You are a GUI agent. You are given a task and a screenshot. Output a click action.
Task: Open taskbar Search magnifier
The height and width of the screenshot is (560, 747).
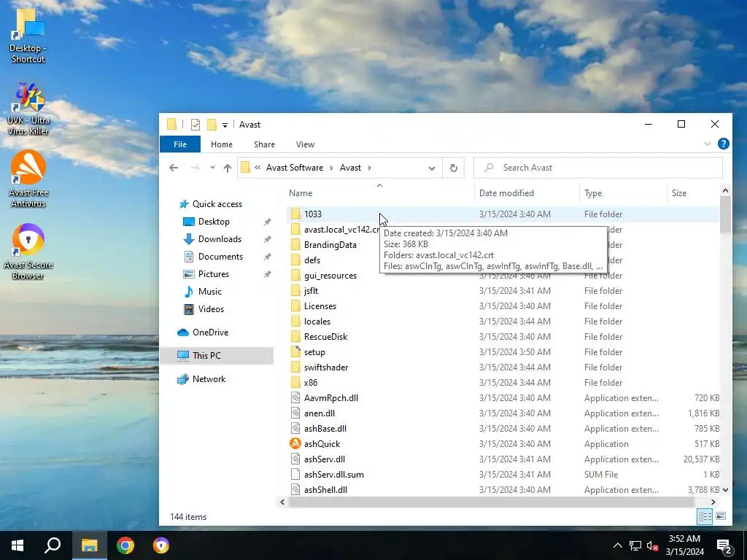pos(53,545)
